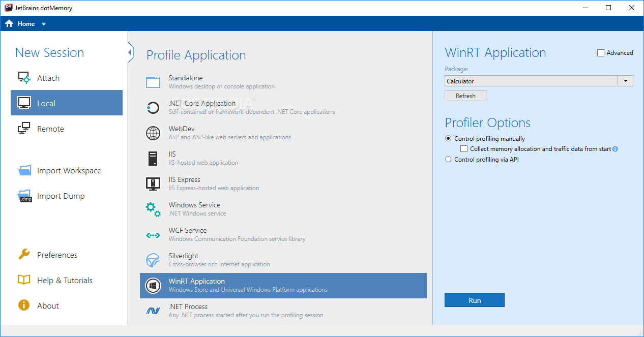This screenshot has width=644, height=337.
Task: Click the .NET Core Application circular icon
Action: coord(153,107)
